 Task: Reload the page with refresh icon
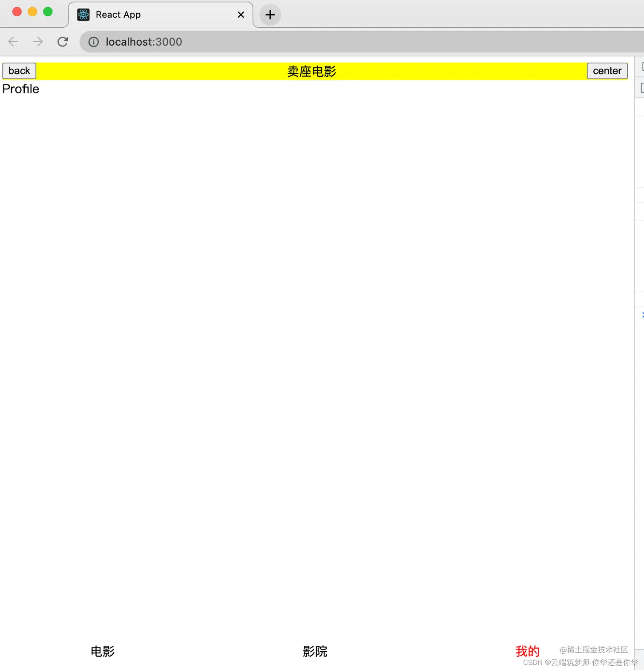coord(63,42)
